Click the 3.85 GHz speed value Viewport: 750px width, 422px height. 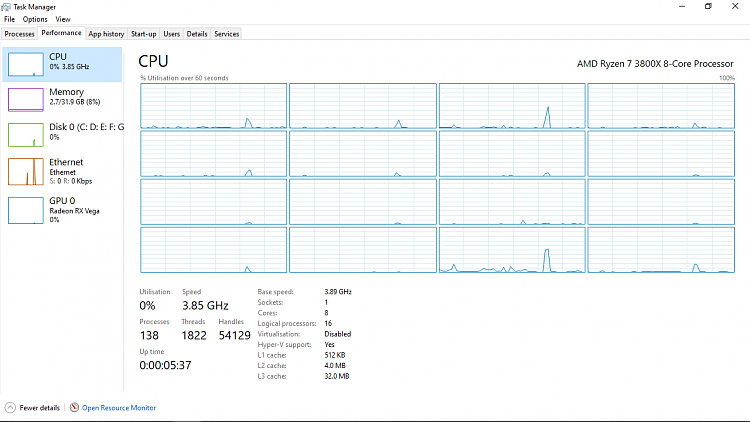(205, 306)
